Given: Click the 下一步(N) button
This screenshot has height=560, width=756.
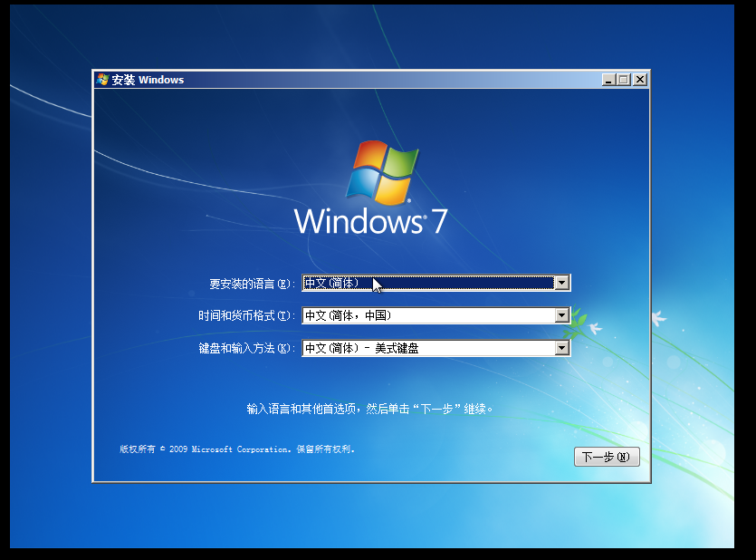Looking at the screenshot, I should click(607, 457).
